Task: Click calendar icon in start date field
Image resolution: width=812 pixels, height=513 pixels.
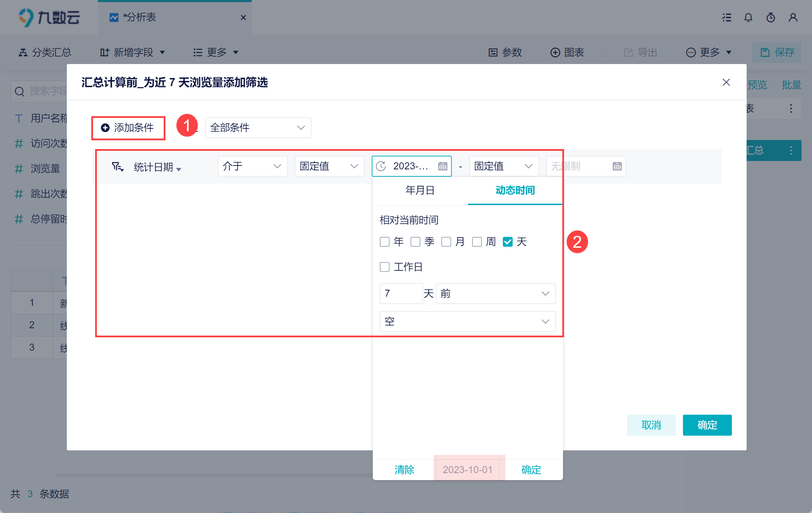Action: [x=442, y=166]
